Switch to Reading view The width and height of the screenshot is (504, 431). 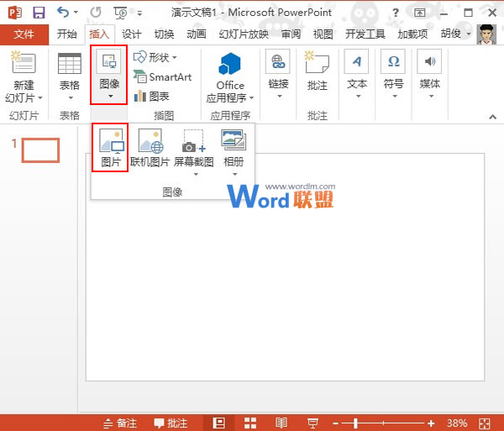point(281,423)
